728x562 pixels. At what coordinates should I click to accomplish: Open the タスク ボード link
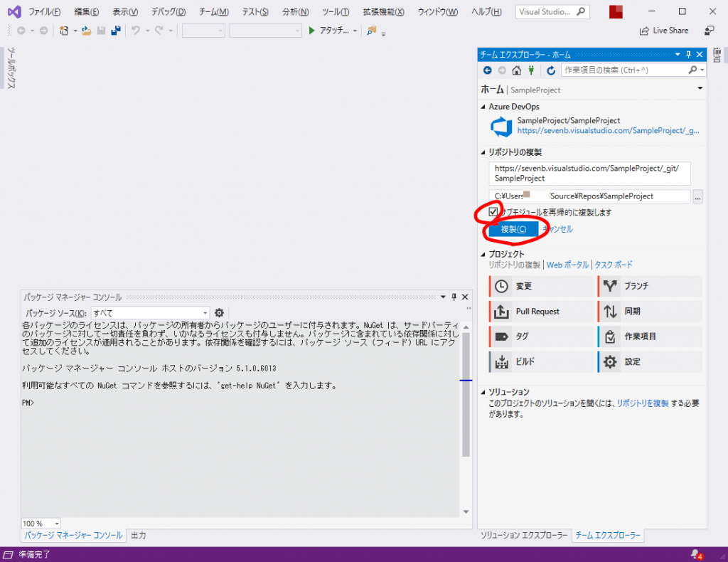[x=614, y=265]
